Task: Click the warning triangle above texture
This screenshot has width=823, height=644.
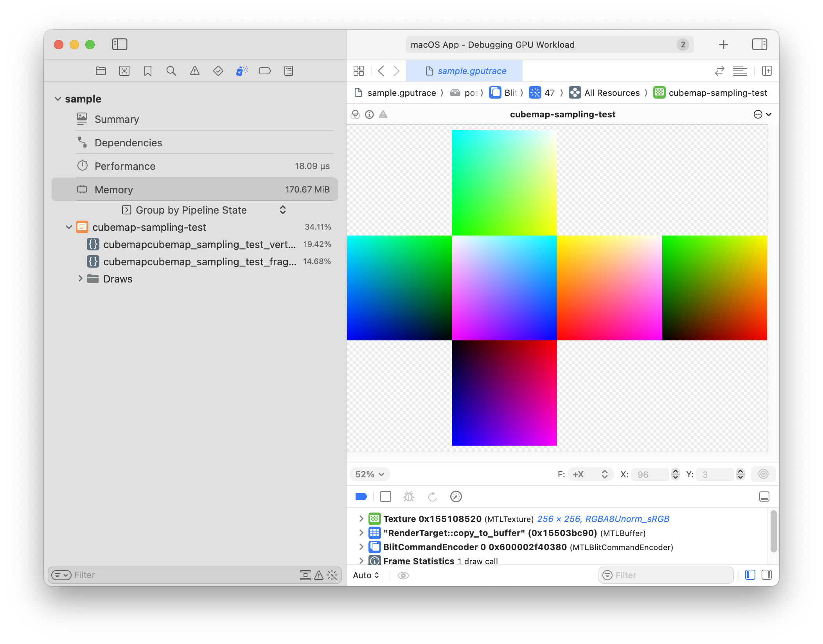Action: [383, 114]
